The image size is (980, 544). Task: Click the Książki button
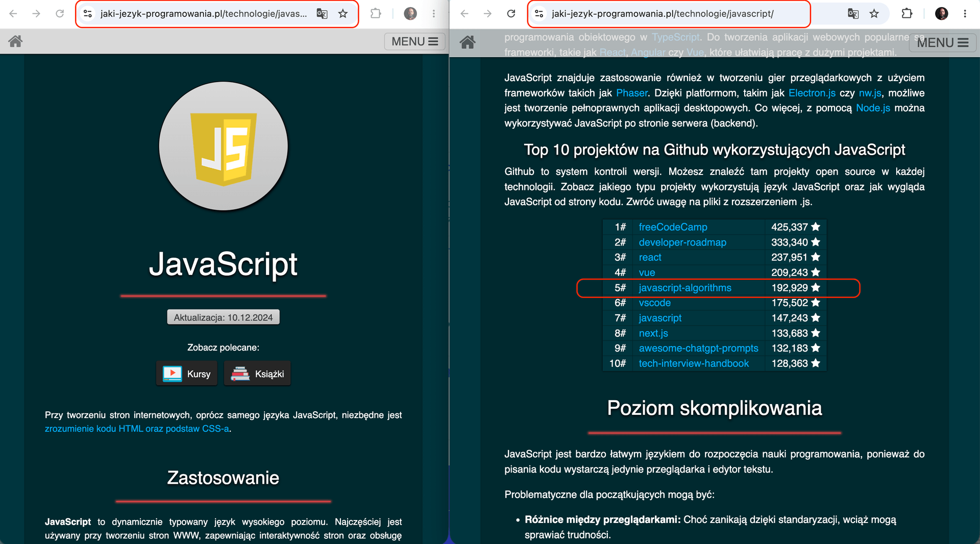coord(257,374)
